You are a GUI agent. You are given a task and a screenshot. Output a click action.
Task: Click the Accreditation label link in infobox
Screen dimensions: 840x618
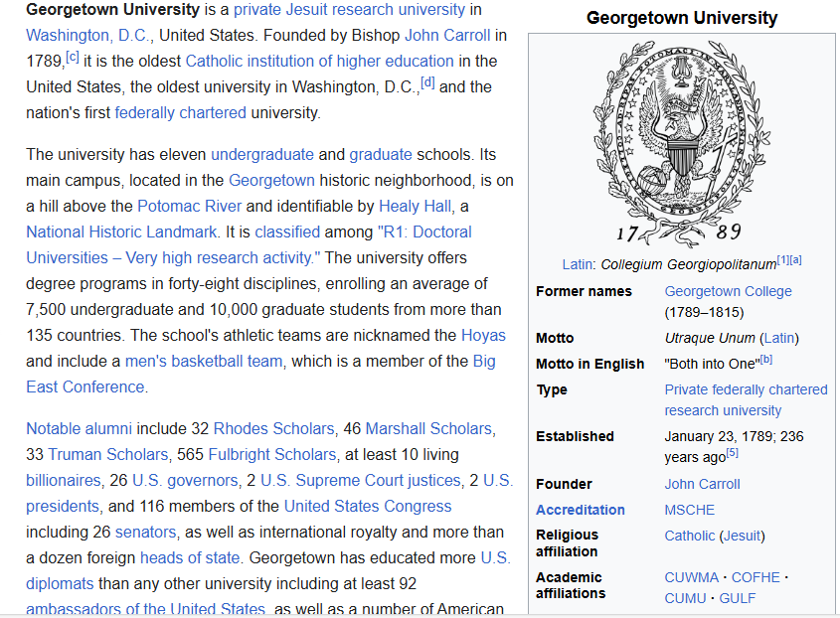(581, 510)
